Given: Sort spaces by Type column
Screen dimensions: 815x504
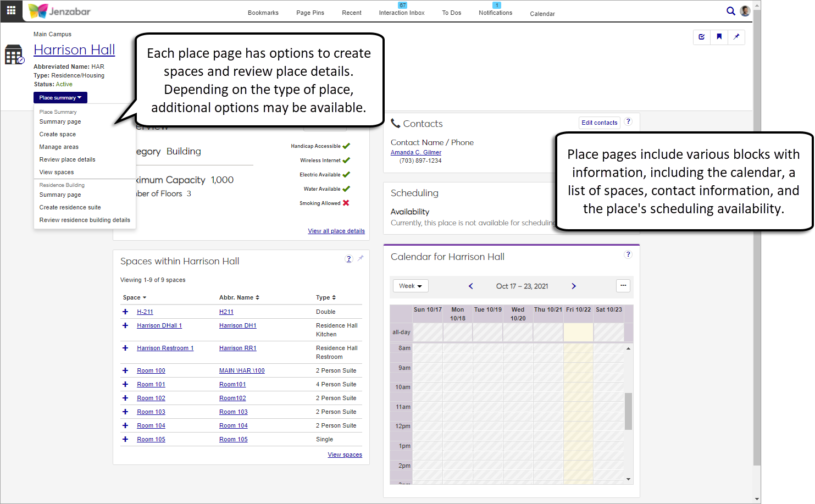Looking at the screenshot, I should [x=325, y=297].
